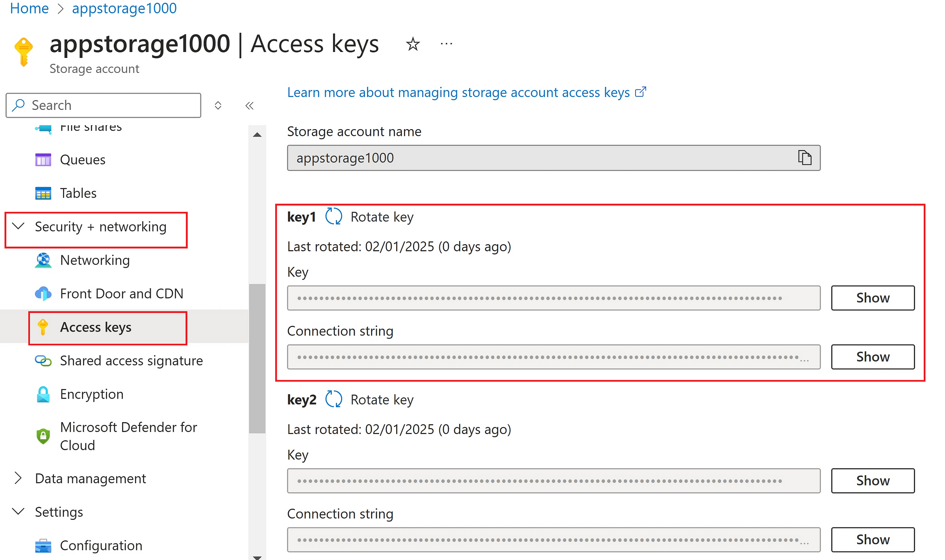Show the key1 Connection string
Screen dimensions: 945x560
[x=873, y=357]
